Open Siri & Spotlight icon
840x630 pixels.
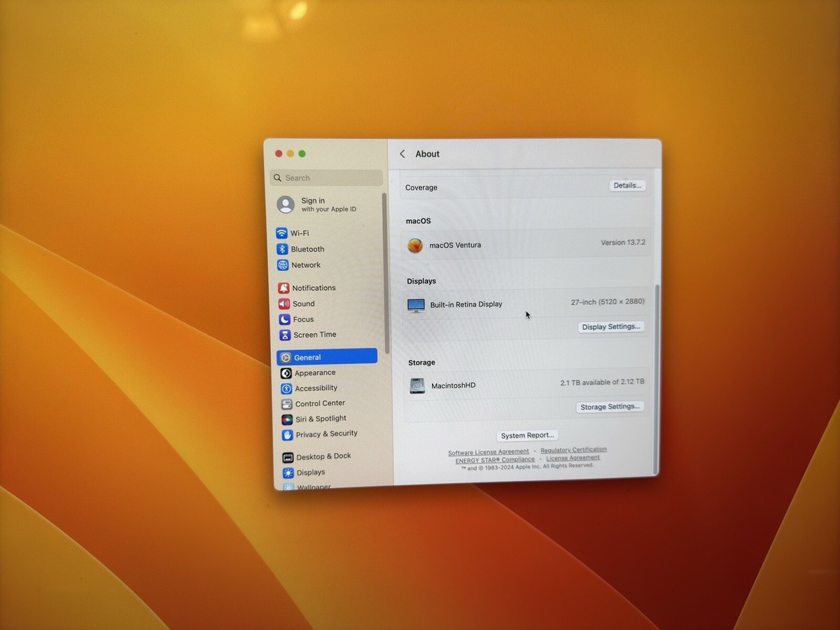coord(287,419)
